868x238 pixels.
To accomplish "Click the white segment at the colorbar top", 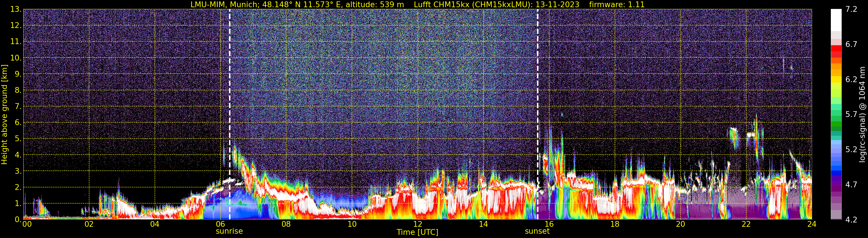I will pos(836,20).
